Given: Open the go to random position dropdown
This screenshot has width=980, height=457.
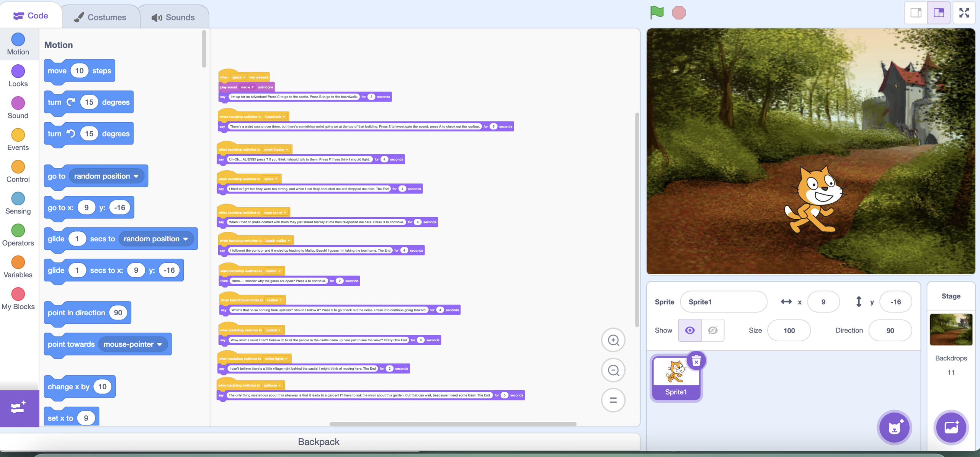Looking at the screenshot, I should (x=106, y=176).
